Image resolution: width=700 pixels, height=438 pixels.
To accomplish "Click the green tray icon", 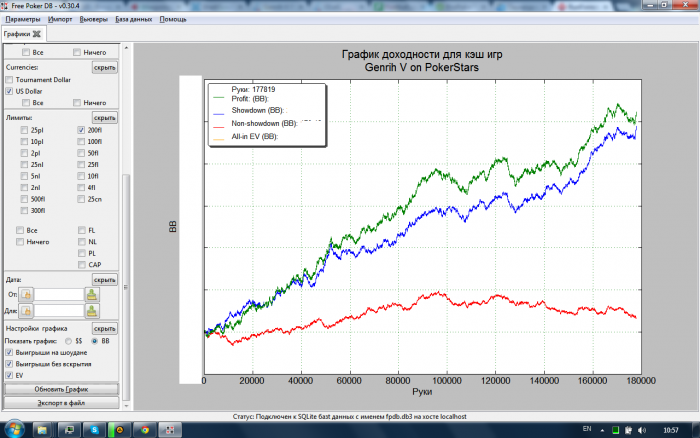I will click(x=615, y=430).
